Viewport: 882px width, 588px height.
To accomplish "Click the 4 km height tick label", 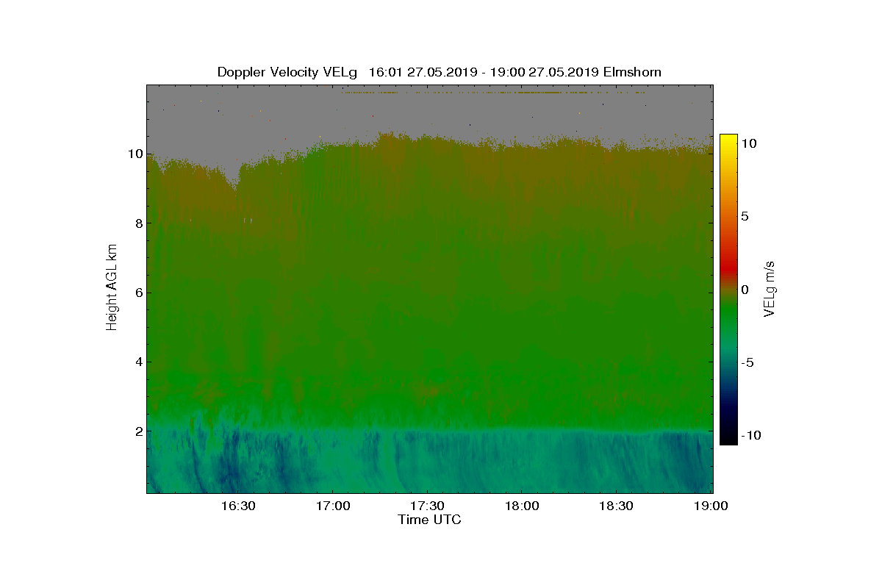I will (x=138, y=362).
